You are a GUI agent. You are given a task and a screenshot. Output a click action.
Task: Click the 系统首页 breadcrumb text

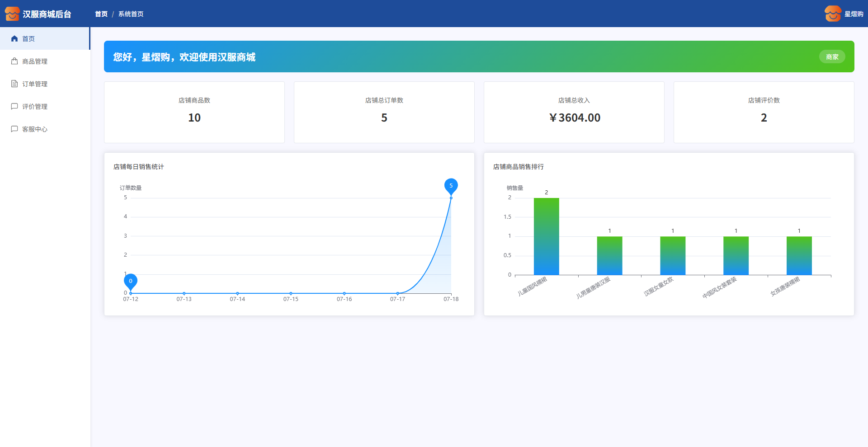point(131,14)
